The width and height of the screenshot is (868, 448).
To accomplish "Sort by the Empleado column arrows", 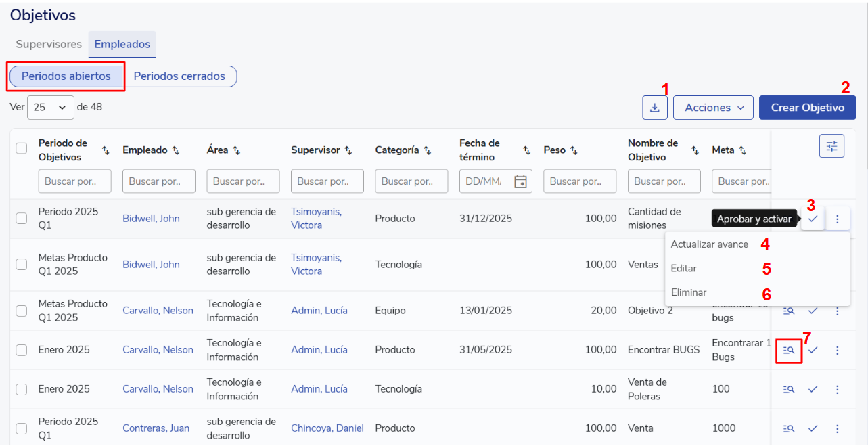I will coord(176,150).
